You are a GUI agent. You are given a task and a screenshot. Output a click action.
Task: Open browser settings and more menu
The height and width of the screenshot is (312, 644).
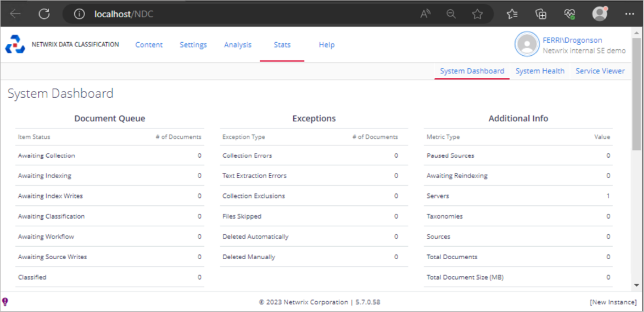[629, 14]
